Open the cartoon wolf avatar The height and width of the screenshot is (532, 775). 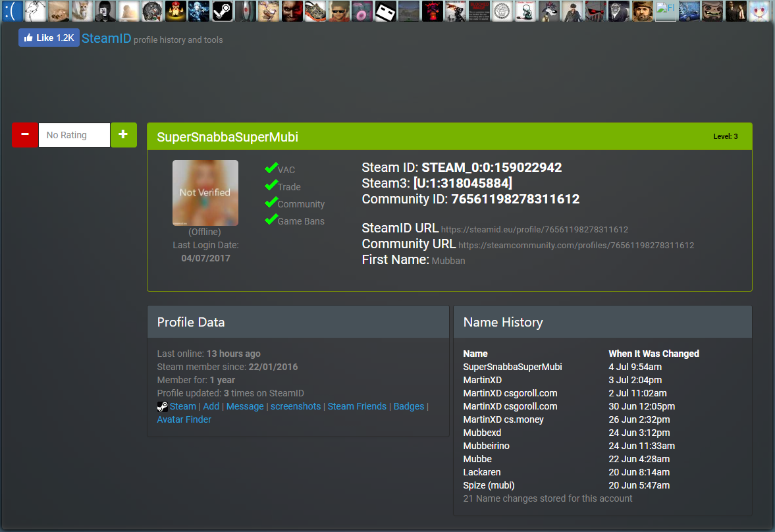coord(548,11)
